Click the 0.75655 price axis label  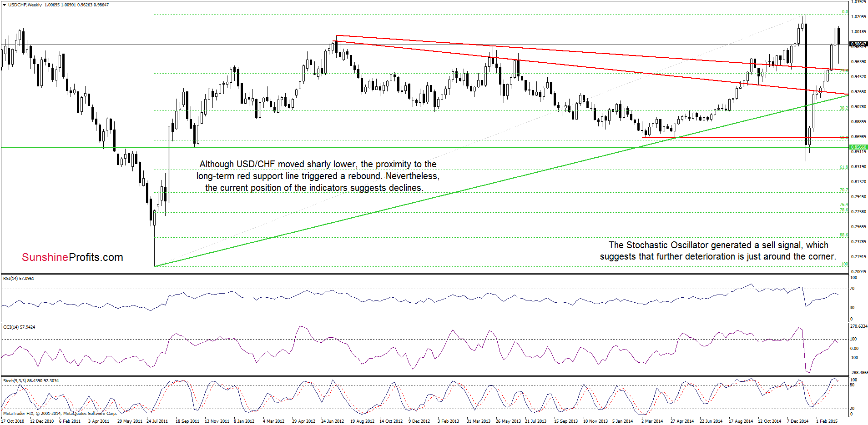click(859, 227)
